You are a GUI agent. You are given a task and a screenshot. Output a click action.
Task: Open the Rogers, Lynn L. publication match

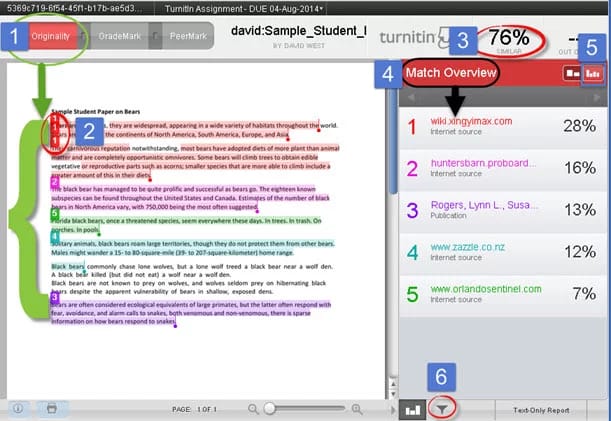[503, 211]
